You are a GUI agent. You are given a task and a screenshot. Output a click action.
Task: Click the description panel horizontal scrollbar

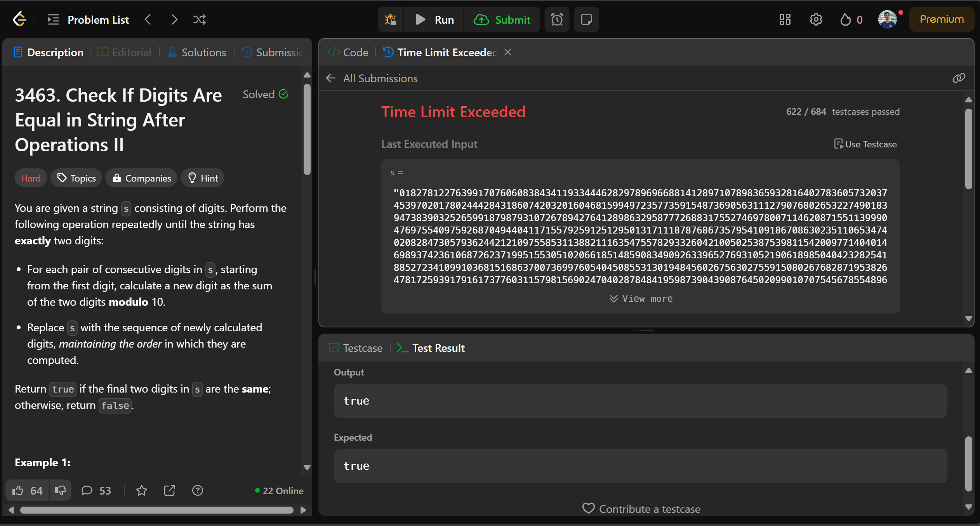157,510
